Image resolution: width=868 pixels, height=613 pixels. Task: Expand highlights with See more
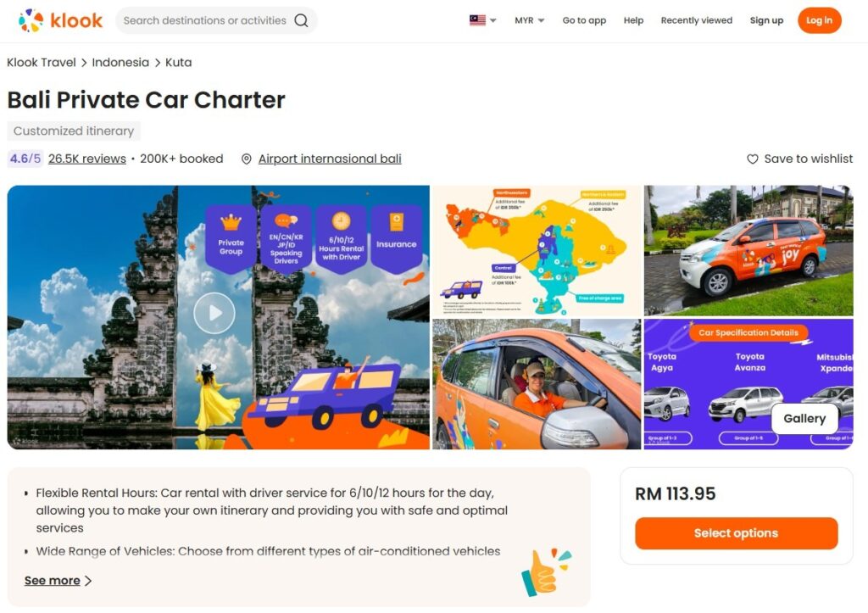pyautogui.click(x=58, y=580)
